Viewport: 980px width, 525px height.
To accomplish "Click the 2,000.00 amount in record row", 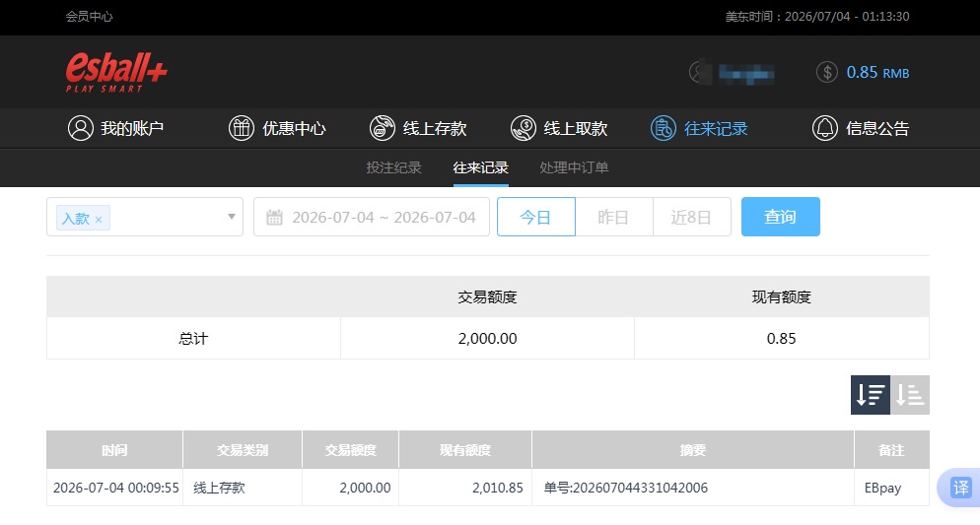I will pos(365,488).
